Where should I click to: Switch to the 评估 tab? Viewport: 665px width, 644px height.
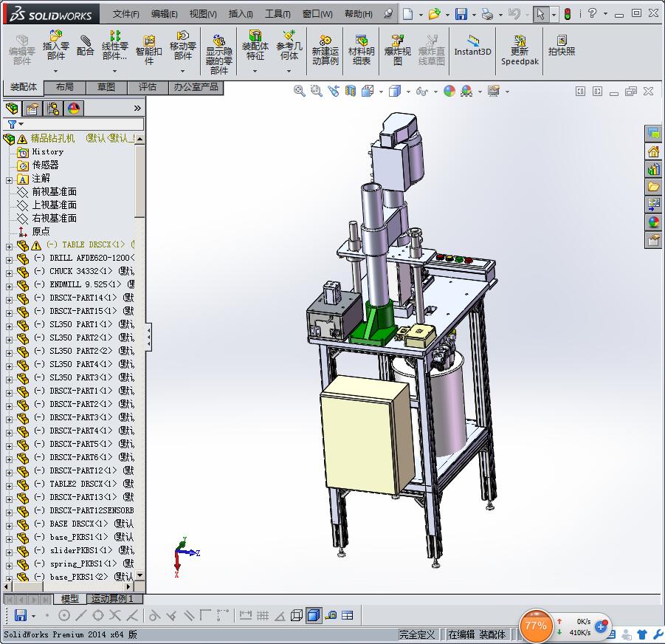(x=148, y=87)
